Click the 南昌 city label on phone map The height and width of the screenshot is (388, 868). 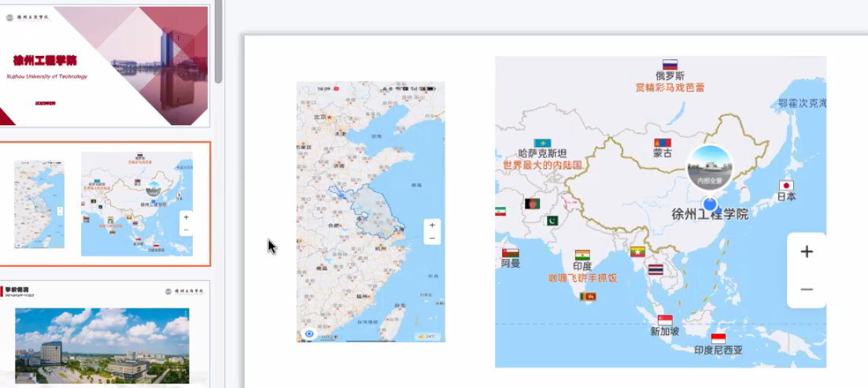[321, 268]
